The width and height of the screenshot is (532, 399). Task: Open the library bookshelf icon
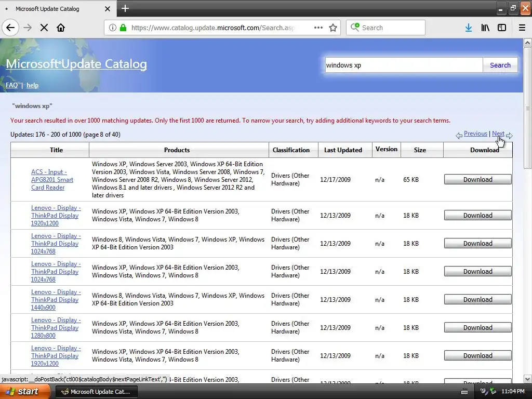pos(485,28)
